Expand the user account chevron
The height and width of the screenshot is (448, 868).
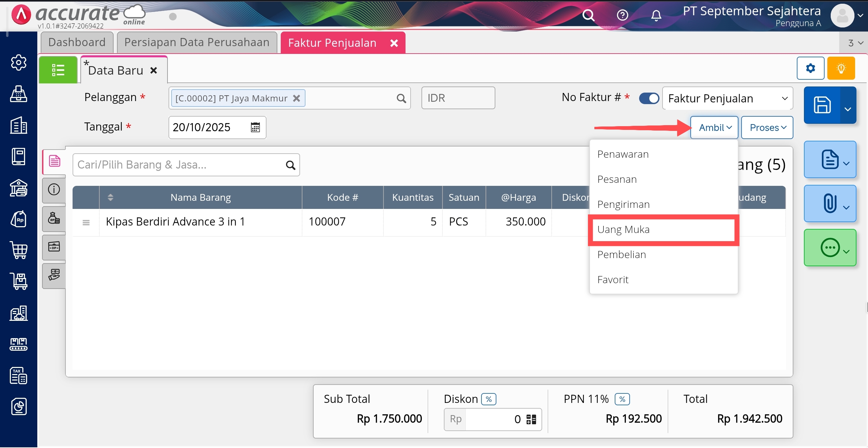(860, 16)
